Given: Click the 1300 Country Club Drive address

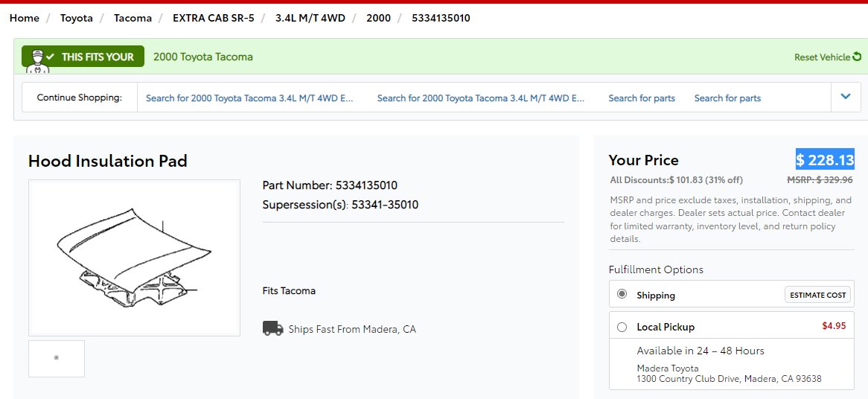Looking at the screenshot, I should coord(729,379).
